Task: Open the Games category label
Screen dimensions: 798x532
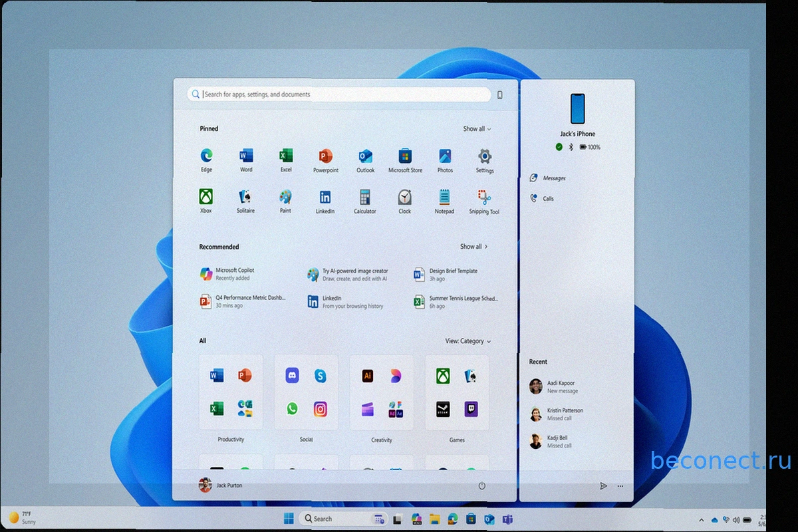Action: pyautogui.click(x=457, y=440)
